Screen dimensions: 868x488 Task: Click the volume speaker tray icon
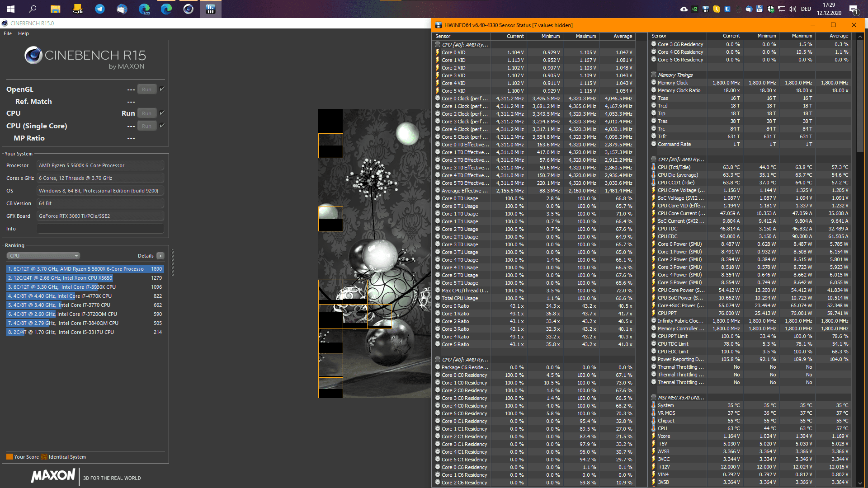pos(792,9)
